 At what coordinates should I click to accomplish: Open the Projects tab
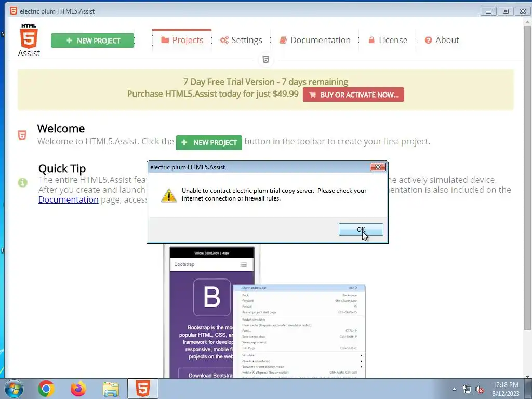click(182, 40)
